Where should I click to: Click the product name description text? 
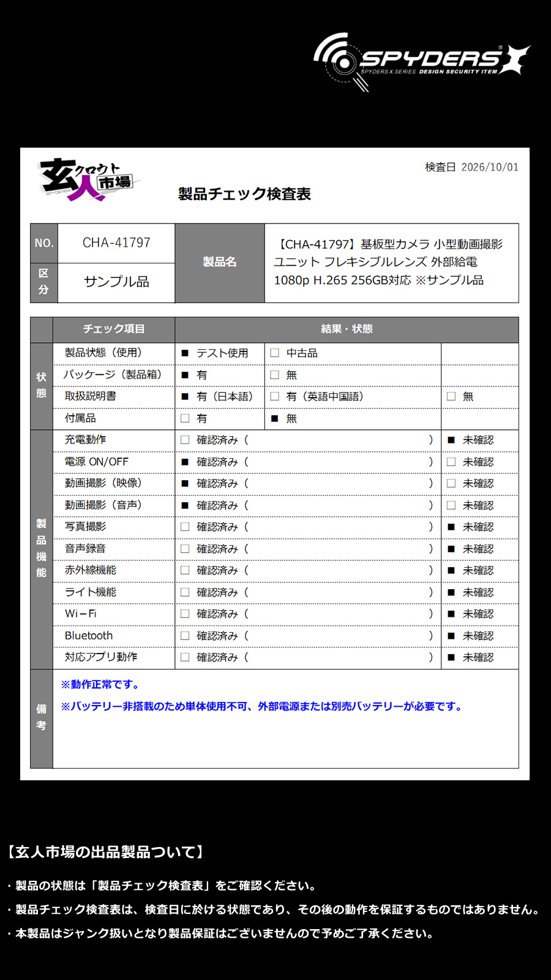coord(388,262)
